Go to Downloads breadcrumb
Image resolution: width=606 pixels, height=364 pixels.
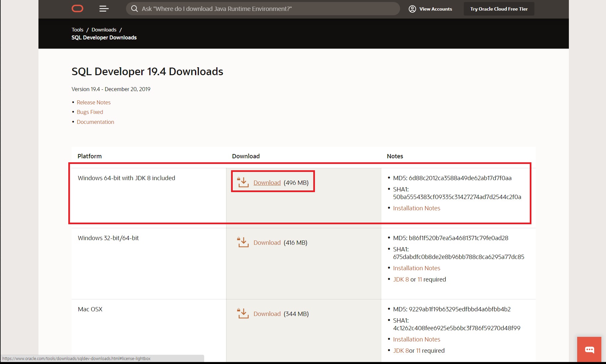coord(104,30)
